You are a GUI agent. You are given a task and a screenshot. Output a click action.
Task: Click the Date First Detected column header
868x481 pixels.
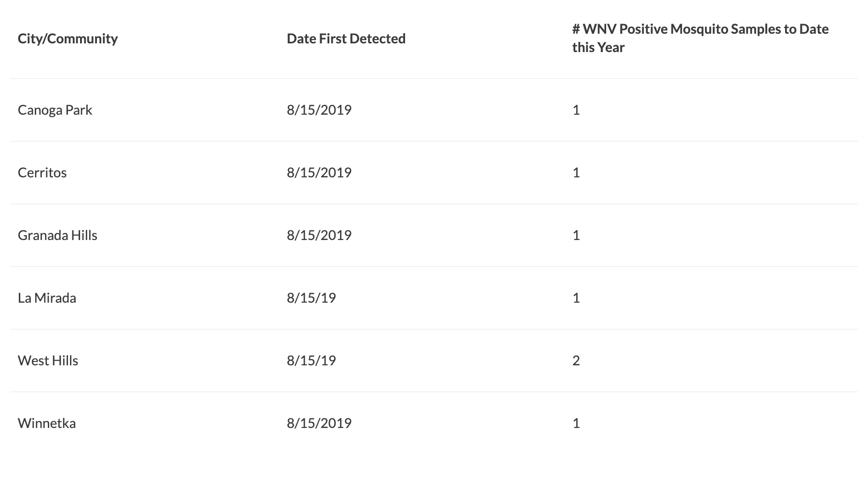point(346,39)
